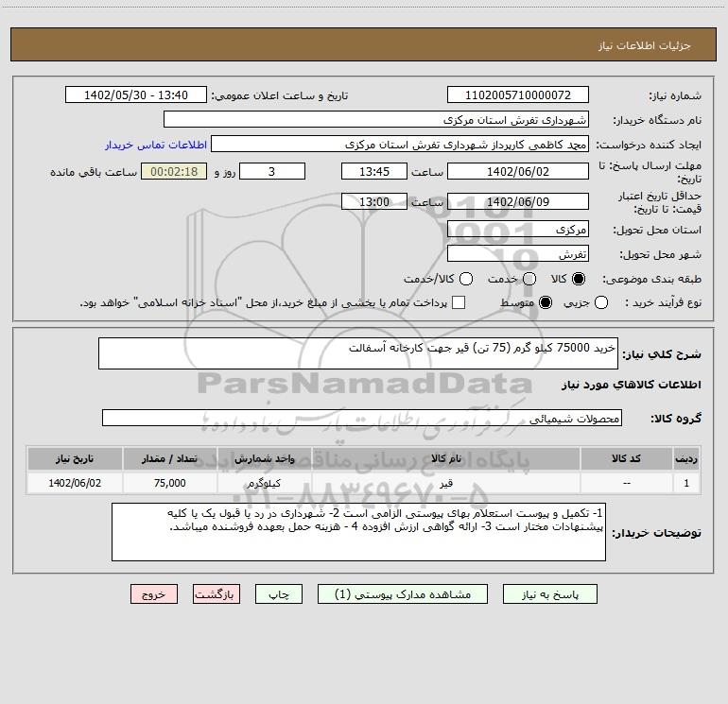Click the deadline time 13:45 field
728x704 pixels.
click(x=374, y=171)
